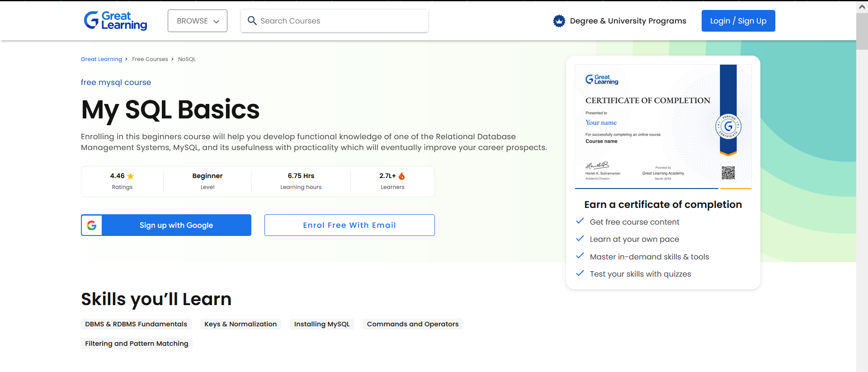Click the magnifier search icon
868x372 pixels.
[252, 21]
